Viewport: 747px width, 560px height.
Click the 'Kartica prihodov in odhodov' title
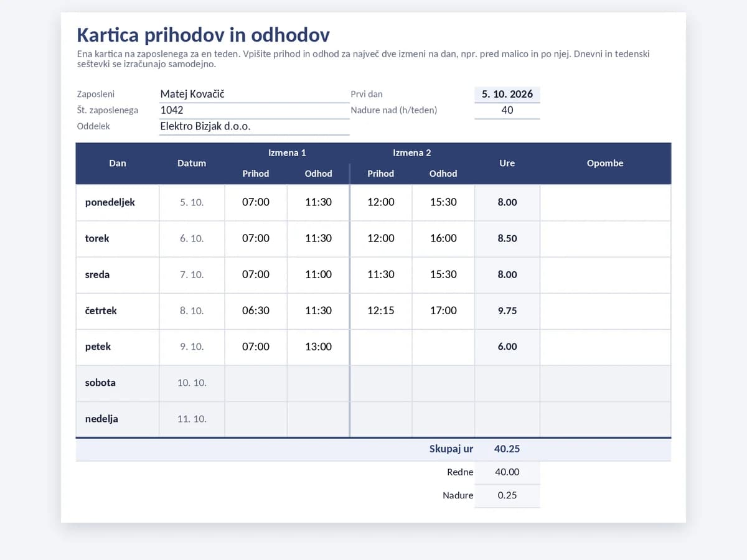tap(203, 35)
